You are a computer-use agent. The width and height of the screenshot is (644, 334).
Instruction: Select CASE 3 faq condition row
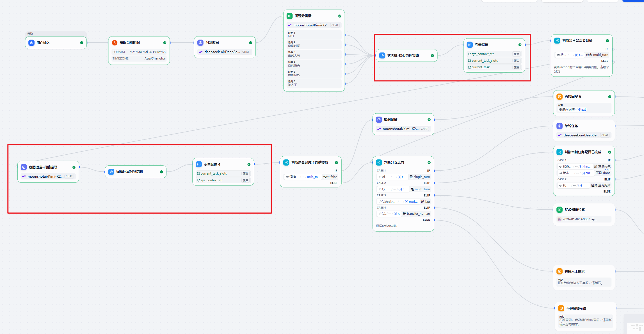(x=403, y=202)
